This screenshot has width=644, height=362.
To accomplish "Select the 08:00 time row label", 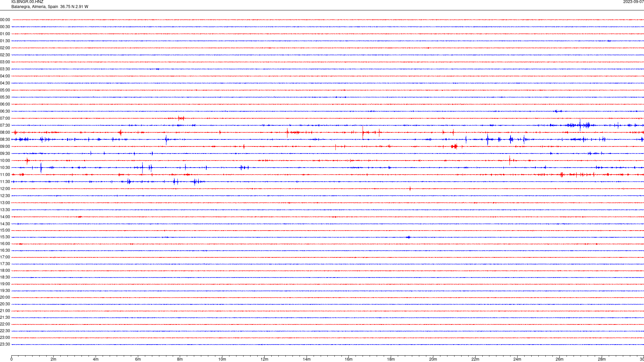I will click(5, 132).
